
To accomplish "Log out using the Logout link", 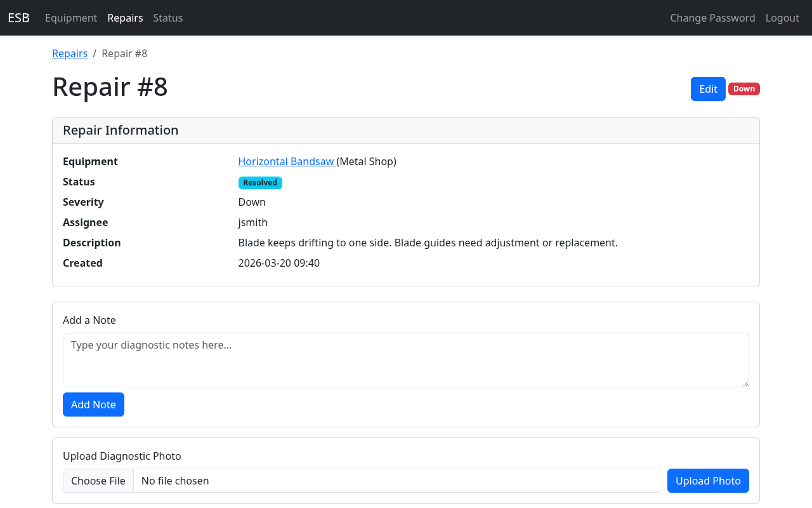I will tap(782, 18).
